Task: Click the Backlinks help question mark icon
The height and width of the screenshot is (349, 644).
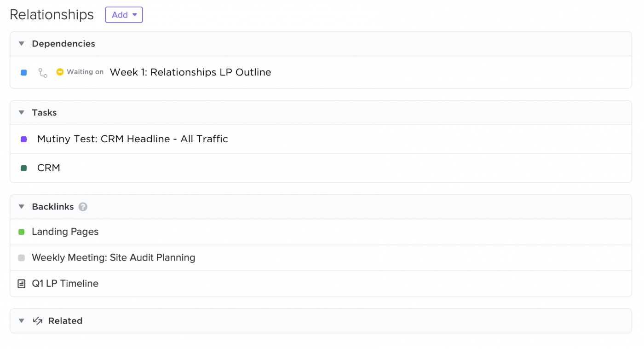Action: [x=83, y=207]
